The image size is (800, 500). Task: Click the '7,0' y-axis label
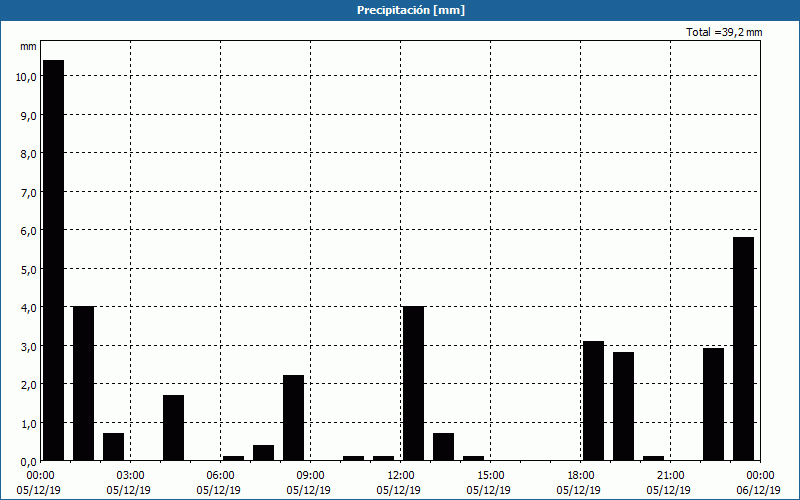29,192
